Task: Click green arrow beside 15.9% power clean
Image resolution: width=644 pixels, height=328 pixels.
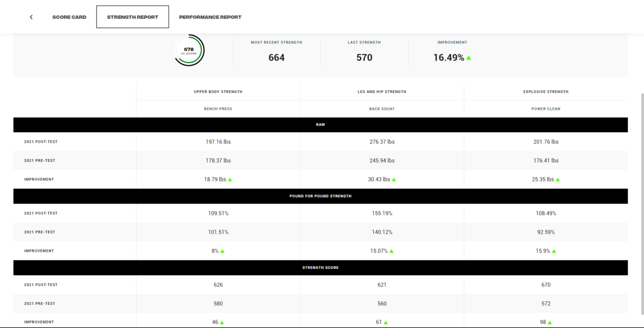Action: tap(554, 251)
